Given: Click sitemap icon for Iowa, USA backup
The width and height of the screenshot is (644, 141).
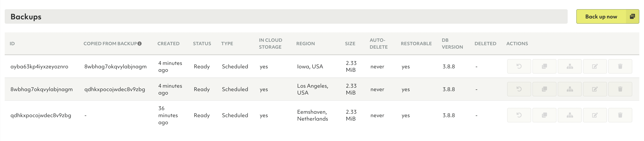Looking at the screenshot, I should click(x=569, y=66).
